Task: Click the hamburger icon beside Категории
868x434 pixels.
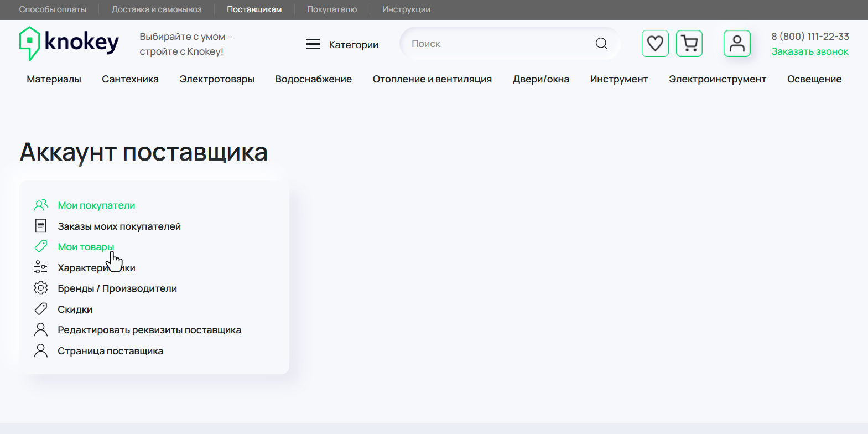Action: [x=313, y=44]
